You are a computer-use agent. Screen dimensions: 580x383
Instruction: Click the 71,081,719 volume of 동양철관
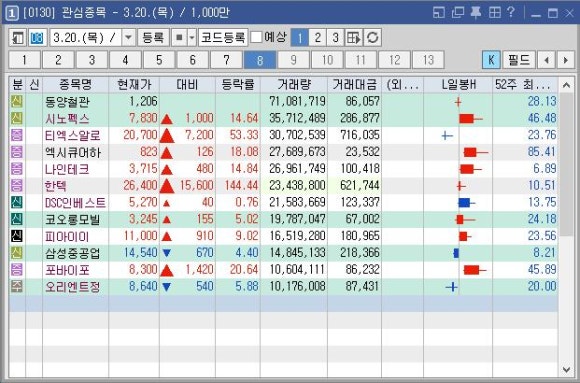pos(297,101)
